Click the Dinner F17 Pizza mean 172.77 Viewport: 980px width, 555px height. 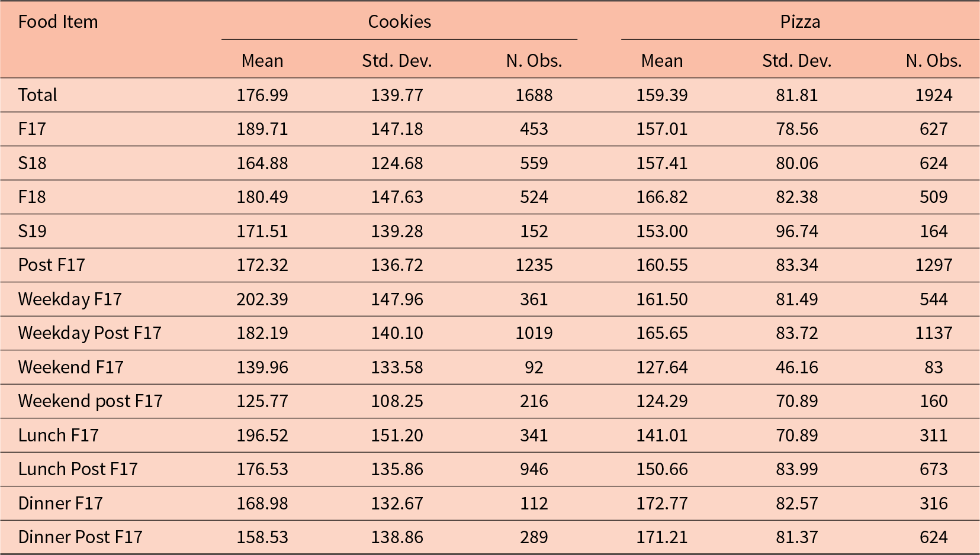point(662,504)
